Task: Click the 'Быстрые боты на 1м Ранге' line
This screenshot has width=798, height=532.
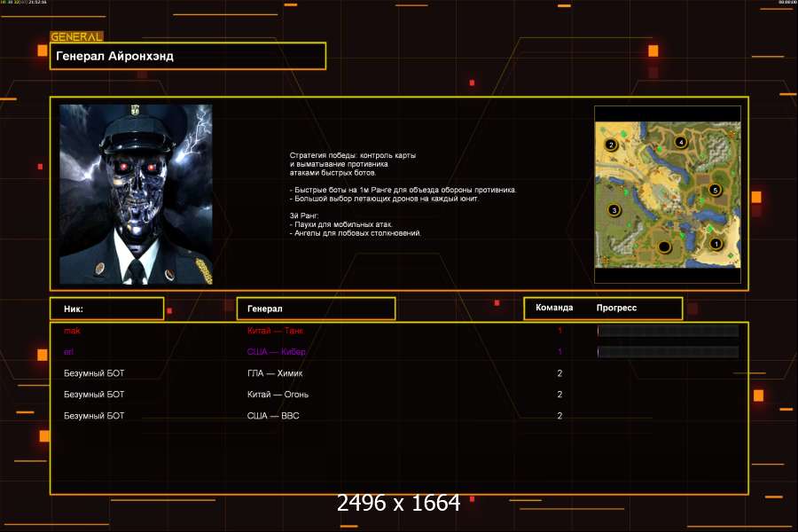Action: point(403,190)
